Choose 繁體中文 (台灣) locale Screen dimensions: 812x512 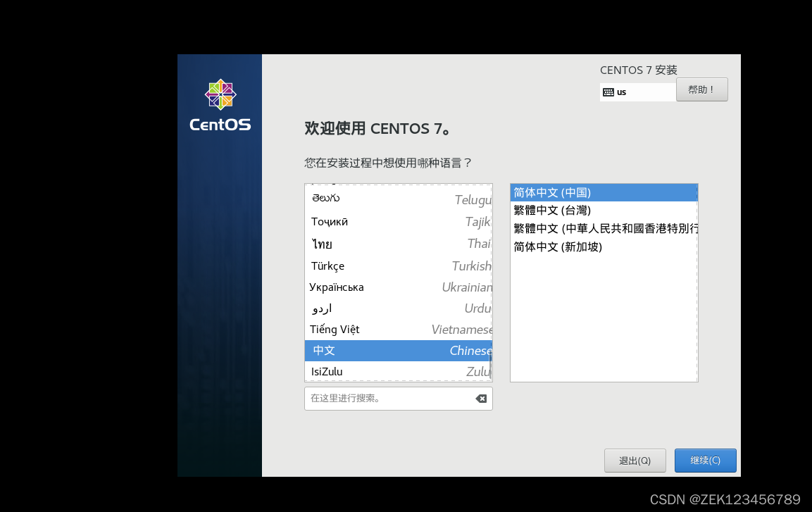point(604,210)
